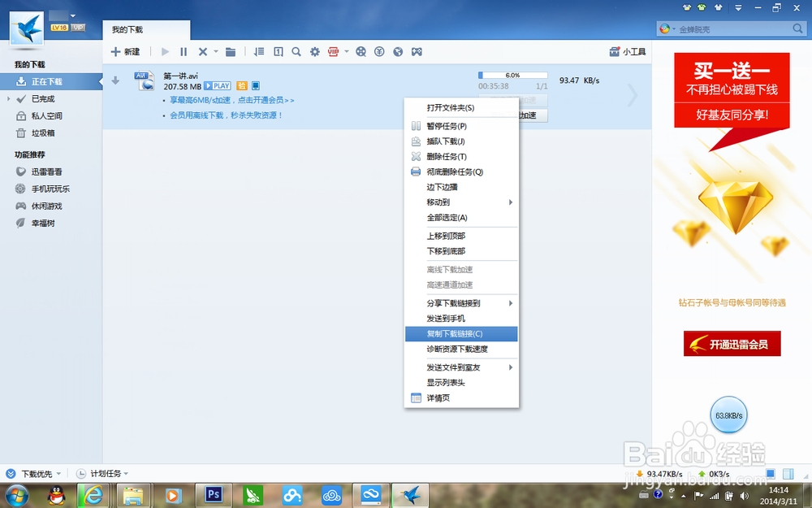812x508 pixels.
Task: Click the delete X icon in toolbar
Action: [x=202, y=52]
